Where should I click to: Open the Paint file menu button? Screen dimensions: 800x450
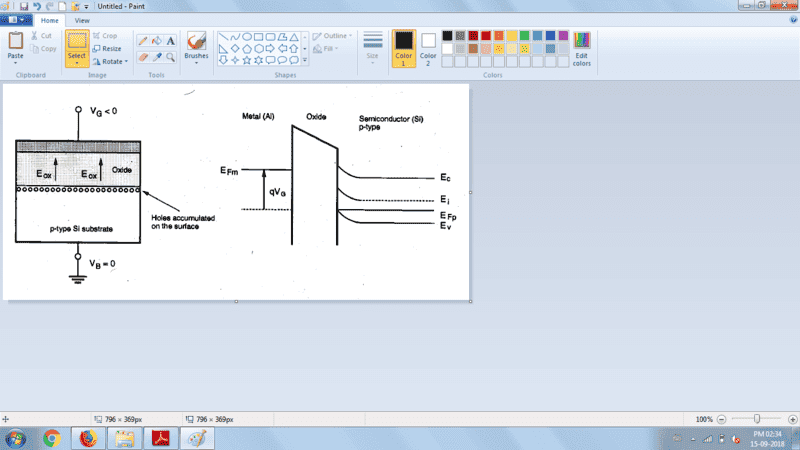coord(17,19)
